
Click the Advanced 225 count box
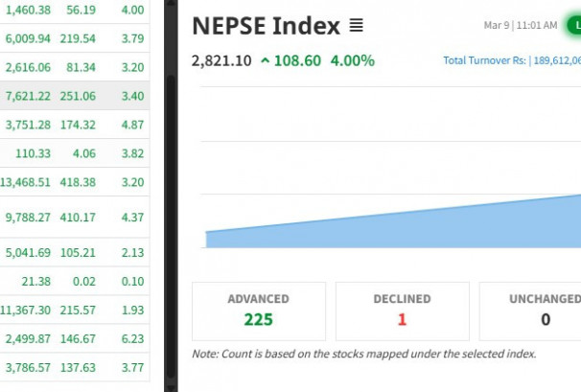[259, 311]
